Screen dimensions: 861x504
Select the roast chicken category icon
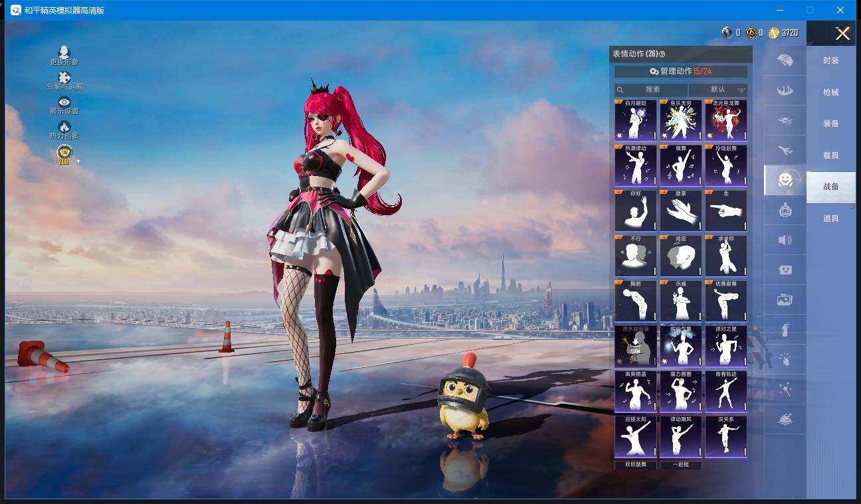pyautogui.click(x=785, y=420)
